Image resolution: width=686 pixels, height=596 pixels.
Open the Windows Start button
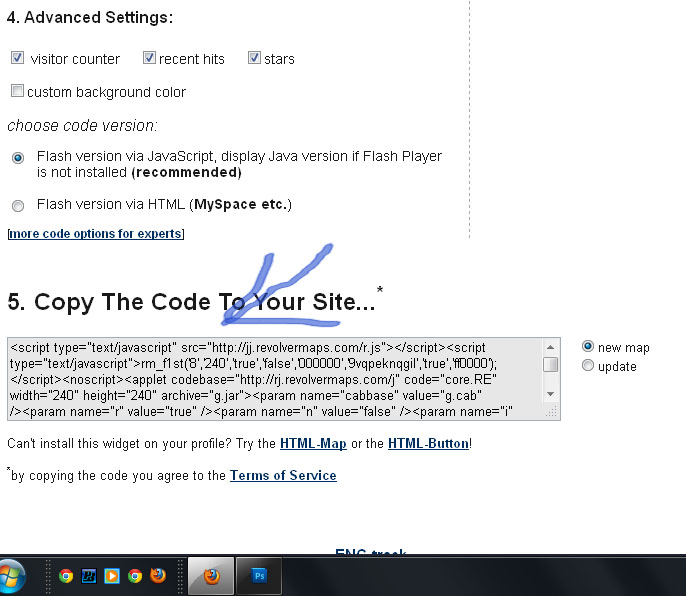coord(10,576)
